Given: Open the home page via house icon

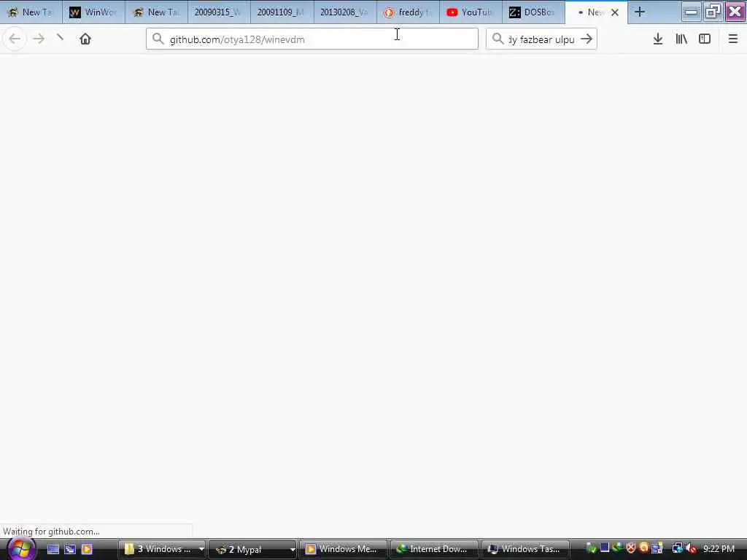Looking at the screenshot, I should click(85, 39).
